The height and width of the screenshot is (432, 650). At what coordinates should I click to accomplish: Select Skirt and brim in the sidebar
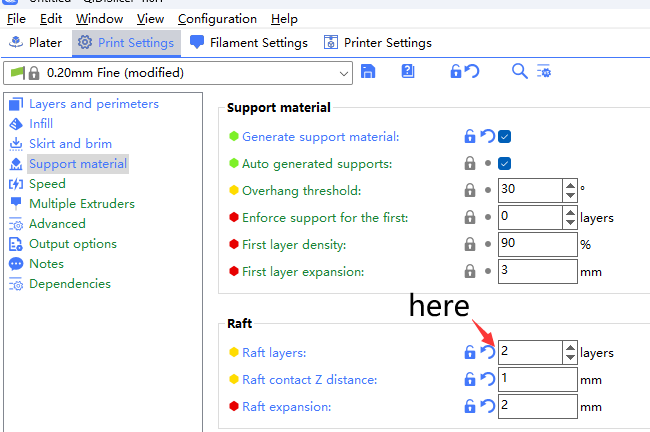point(70,144)
